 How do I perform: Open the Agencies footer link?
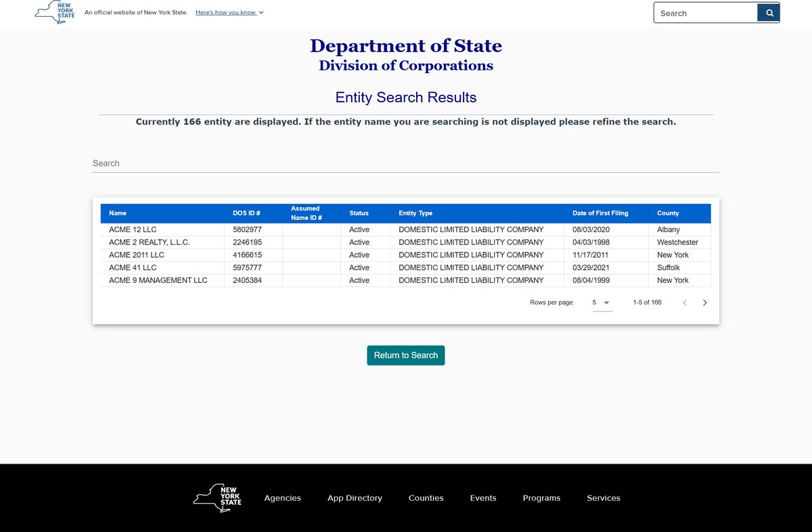coord(283,498)
